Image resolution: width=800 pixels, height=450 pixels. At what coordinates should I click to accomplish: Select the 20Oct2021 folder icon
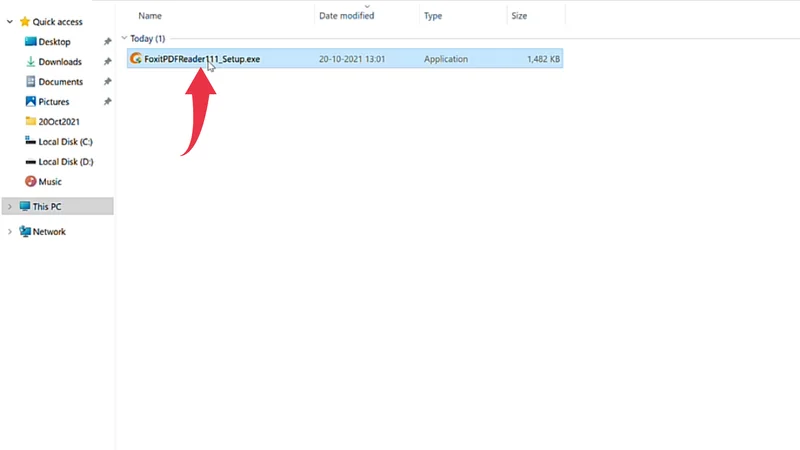30,122
